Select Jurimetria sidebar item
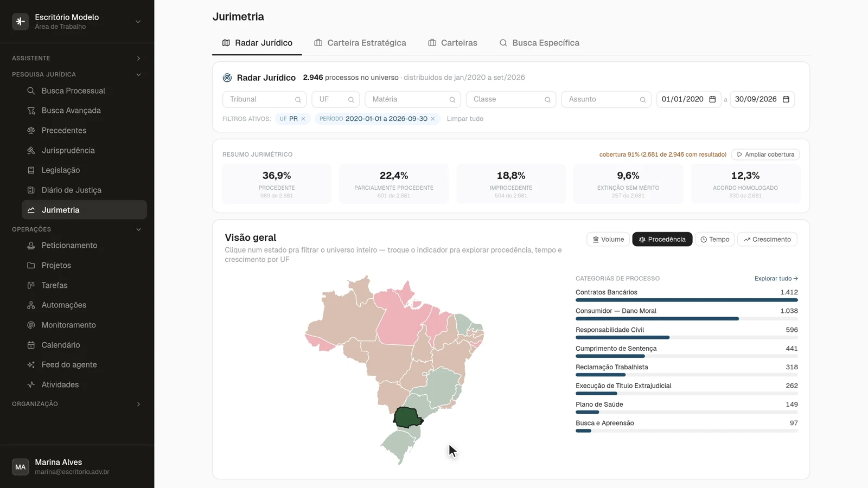 [84, 210]
